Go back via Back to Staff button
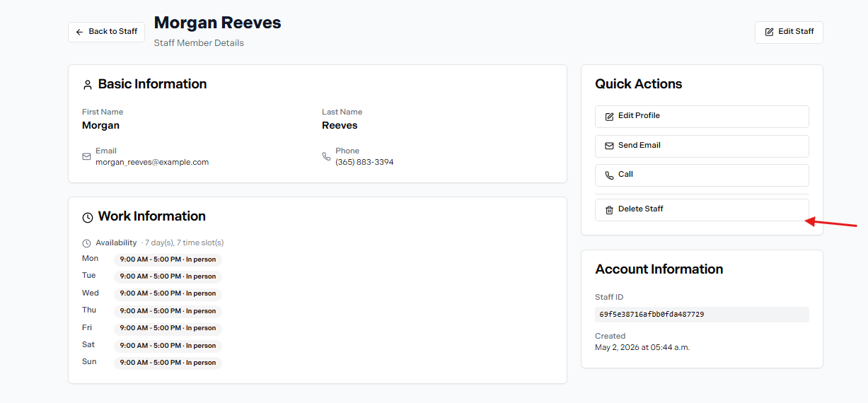This screenshot has width=868, height=403. pos(107,32)
